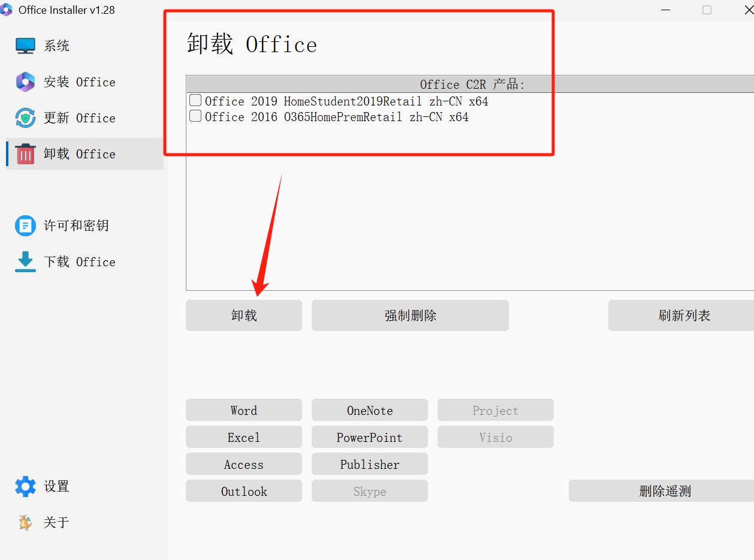This screenshot has width=754, height=560.
Task: Check the Office 2019 HomeStudent2019Retail checkbox
Action: click(x=195, y=100)
